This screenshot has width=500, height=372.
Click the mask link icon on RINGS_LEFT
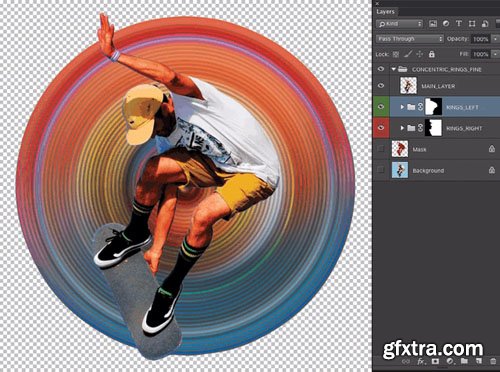click(421, 107)
